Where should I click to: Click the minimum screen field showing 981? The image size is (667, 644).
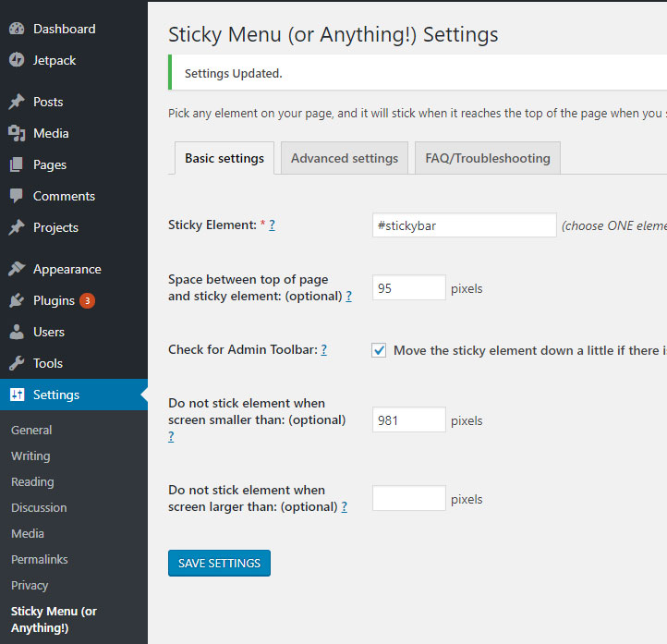pos(409,419)
